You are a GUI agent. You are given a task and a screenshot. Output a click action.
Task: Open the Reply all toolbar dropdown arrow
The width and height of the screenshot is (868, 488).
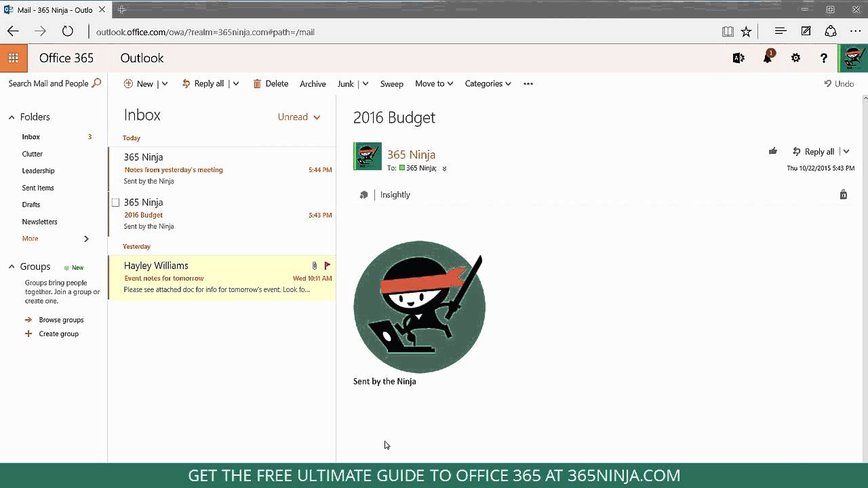pyautogui.click(x=235, y=84)
